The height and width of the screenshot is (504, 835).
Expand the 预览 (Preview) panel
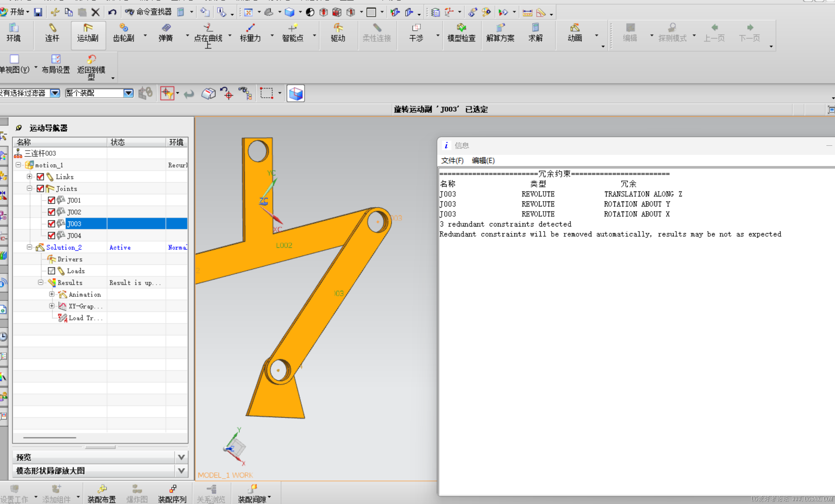181,457
